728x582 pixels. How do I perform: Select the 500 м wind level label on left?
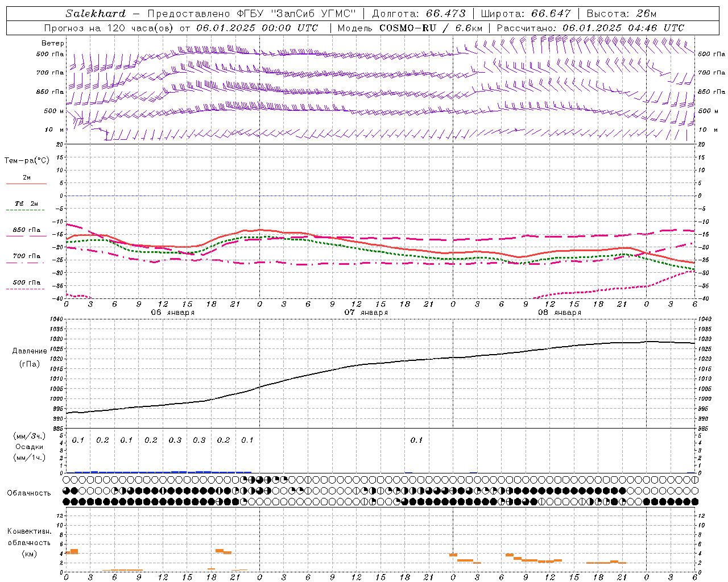tap(54, 111)
